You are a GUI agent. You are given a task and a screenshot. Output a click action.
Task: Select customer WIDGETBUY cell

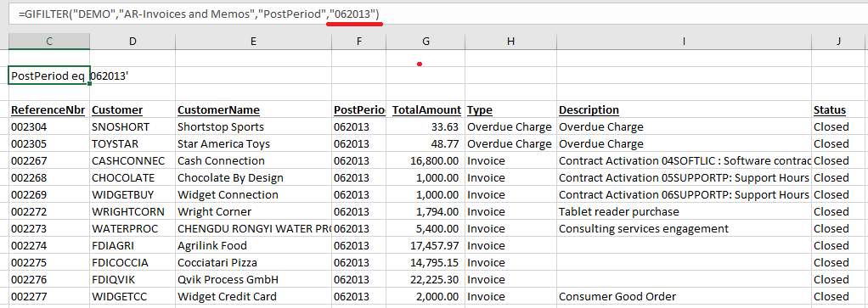pos(132,194)
